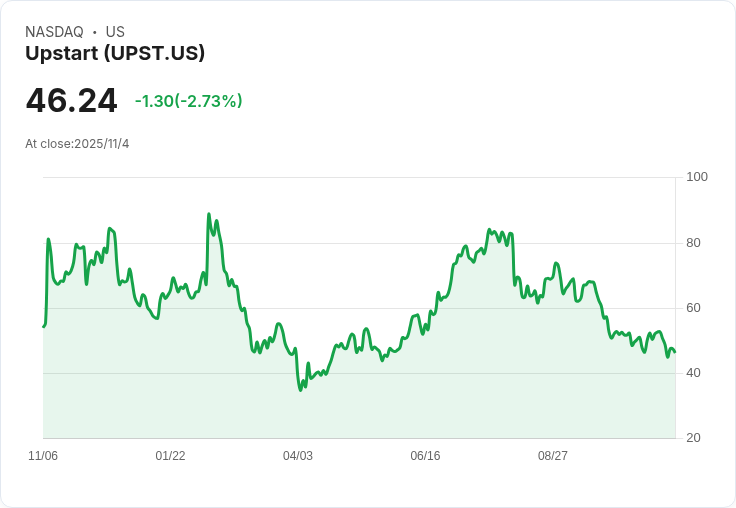
Task: Select the 01/22 date on x-axis
Action: click(x=170, y=456)
